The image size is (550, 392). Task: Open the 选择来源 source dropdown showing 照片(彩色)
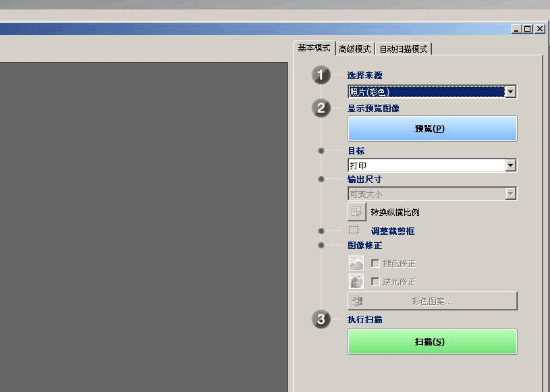[511, 91]
